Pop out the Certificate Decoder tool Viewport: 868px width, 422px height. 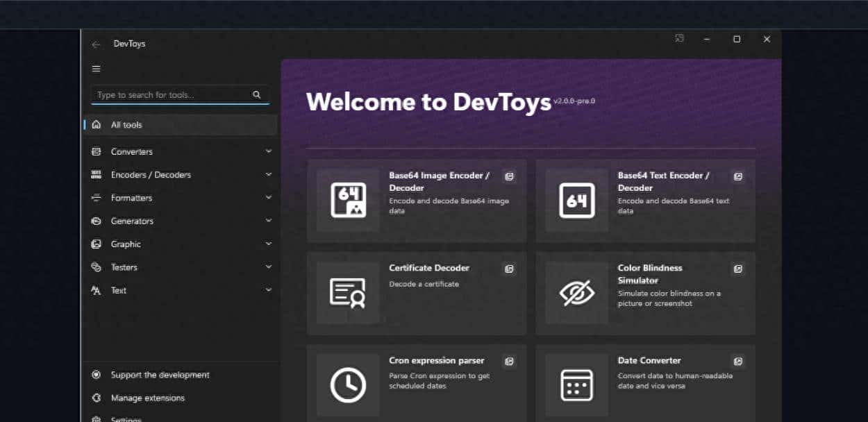tap(509, 269)
